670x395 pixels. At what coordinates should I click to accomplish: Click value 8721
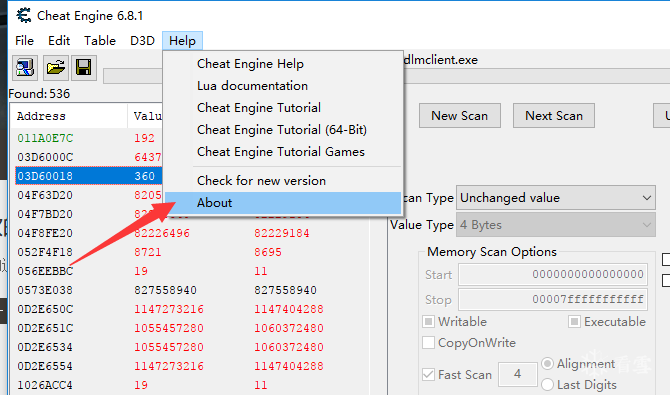coord(148,252)
